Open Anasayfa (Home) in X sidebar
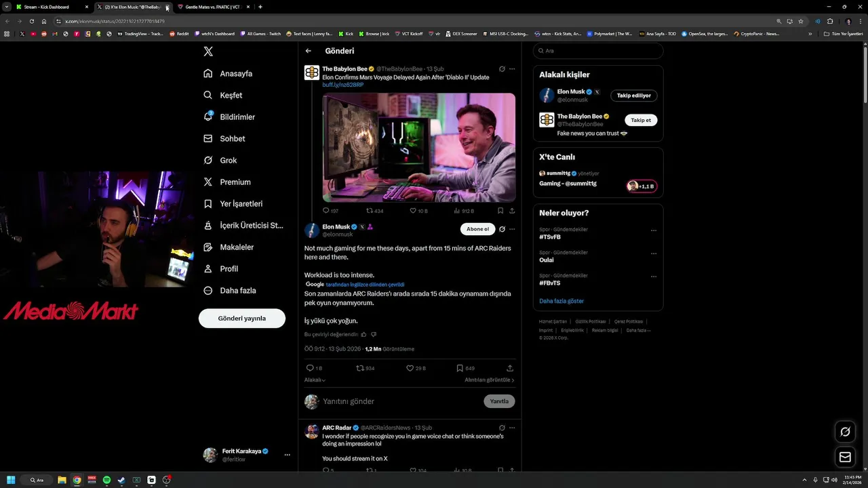Screen dimensions: 868x488 tap(228, 73)
